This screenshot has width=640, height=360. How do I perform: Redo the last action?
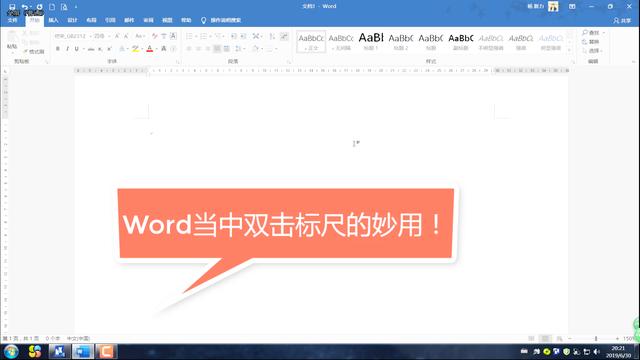39,7
